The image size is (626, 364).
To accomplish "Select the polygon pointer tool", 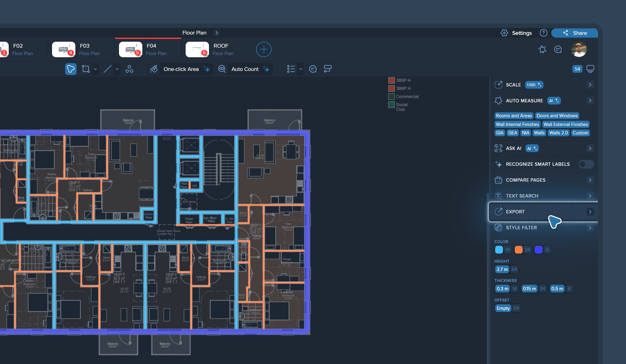I will (71, 69).
